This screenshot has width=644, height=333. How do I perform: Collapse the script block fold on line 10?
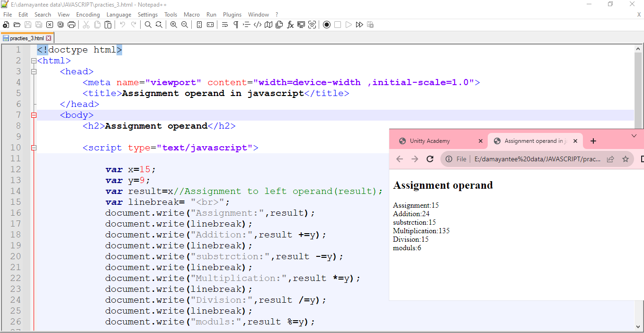pos(34,148)
